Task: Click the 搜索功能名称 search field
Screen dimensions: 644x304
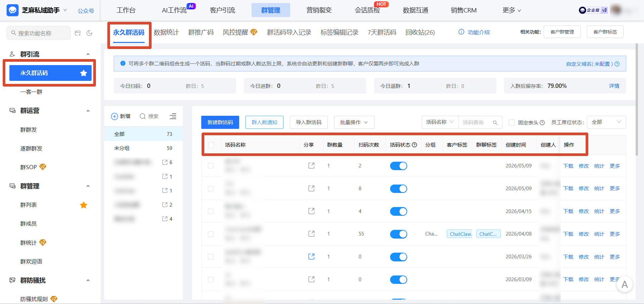Action: pos(39,33)
